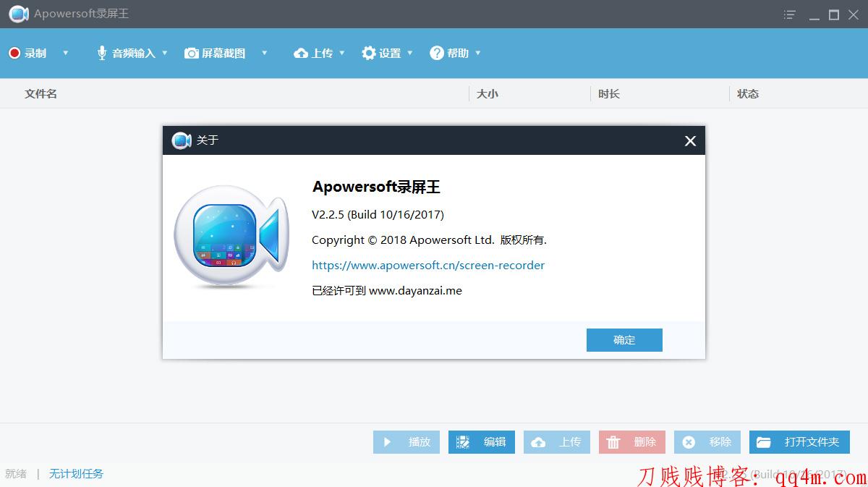Screen dimensions: 868x487
Task: Close the 关于 dialog with X
Action: pos(690,141)
